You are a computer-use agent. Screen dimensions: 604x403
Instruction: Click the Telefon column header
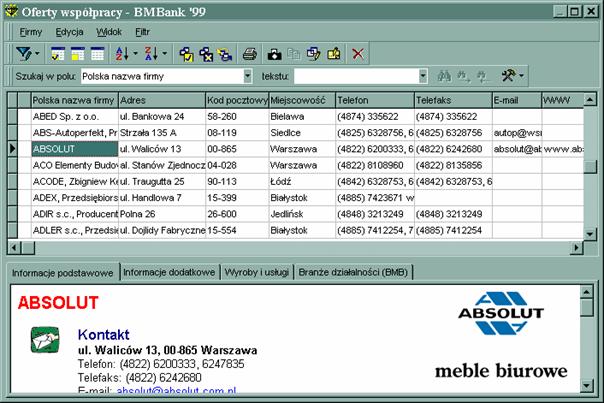click(375, 100)
